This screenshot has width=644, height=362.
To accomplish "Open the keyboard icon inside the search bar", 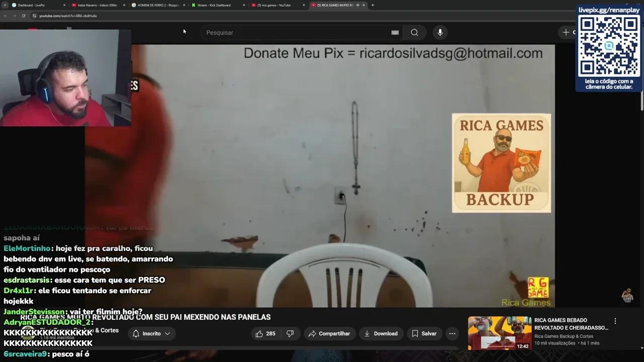I will [x=394, y=32].
